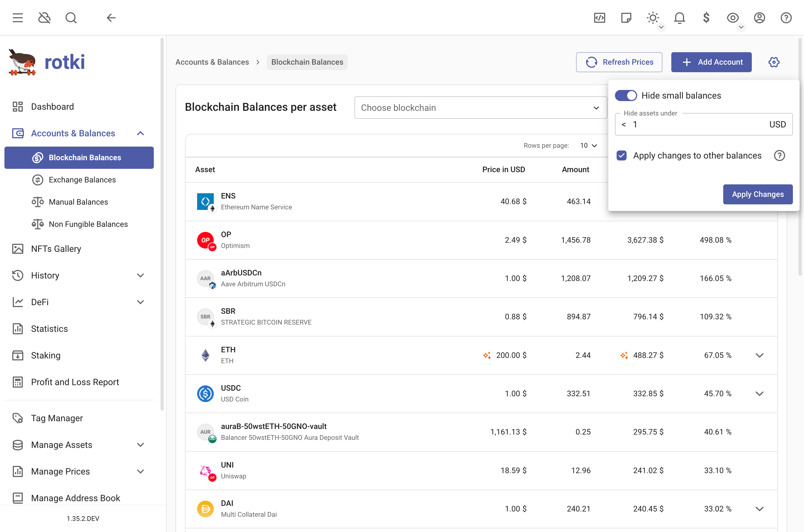This screenshot has height=532, width=804.
Task: Click the Statistics icon in sidebar
Action: click(17, 328)
